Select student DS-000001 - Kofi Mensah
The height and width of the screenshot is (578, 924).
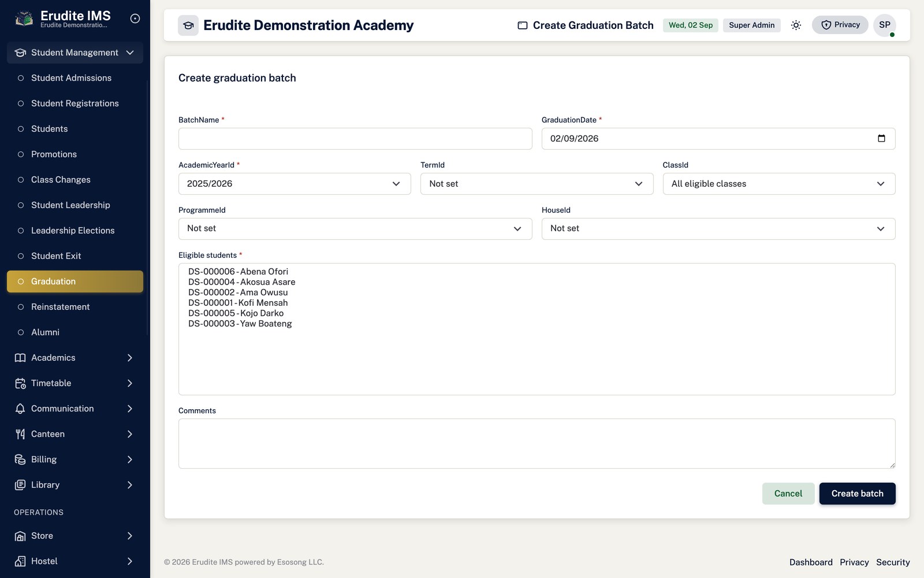click(x=238, y=303)
